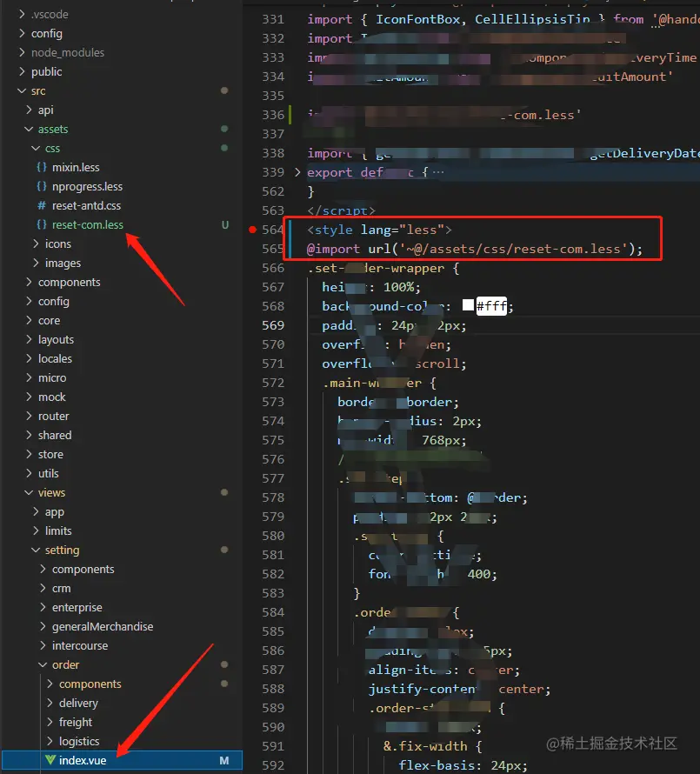Open nprogress.less file
The image size is (700, 774).
pos(87,187)
